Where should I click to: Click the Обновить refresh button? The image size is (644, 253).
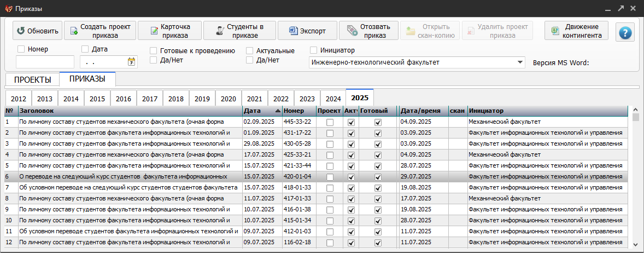37,31
